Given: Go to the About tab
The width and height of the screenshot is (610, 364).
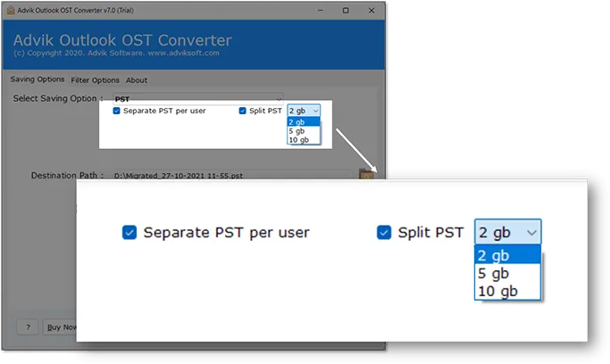Looking at the screenshot, I should coord(137,80).
